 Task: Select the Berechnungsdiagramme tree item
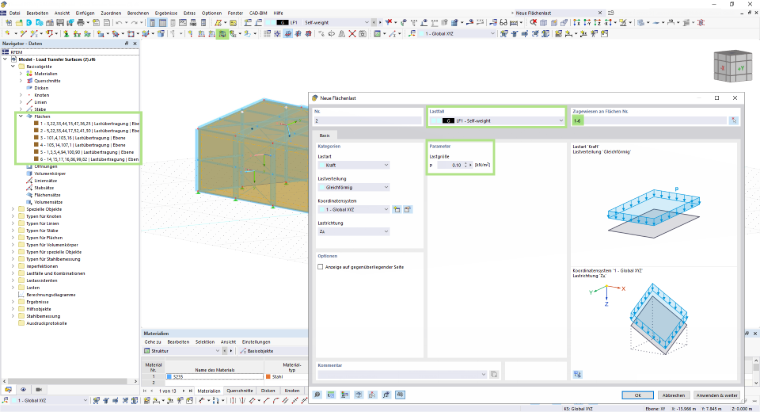click(x=50, y=295)
